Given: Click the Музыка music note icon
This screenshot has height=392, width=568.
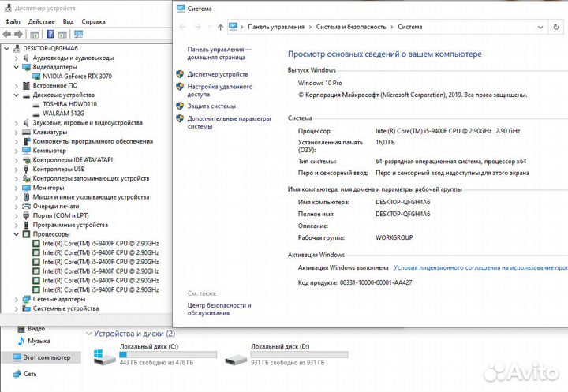Looking at the screenshot, I should click(x=21, y=341).
